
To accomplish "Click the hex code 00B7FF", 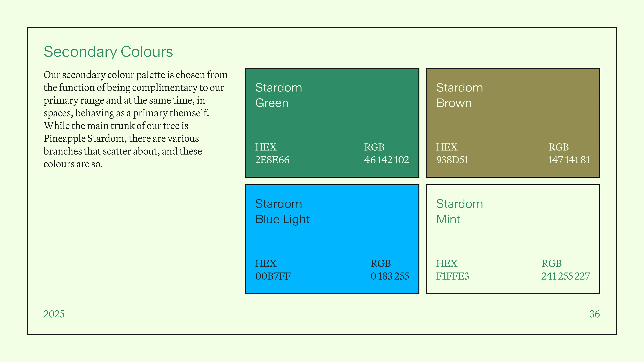I will (273, 276).
